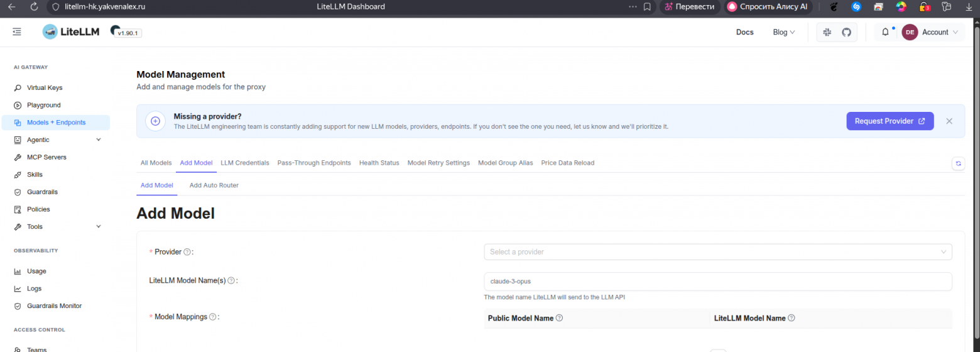Open the browser downloads arrow icon

[x=967, y=7]
